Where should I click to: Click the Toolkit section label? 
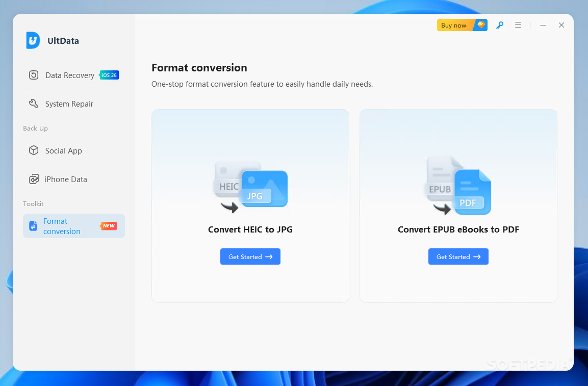(x=33, y=203)
